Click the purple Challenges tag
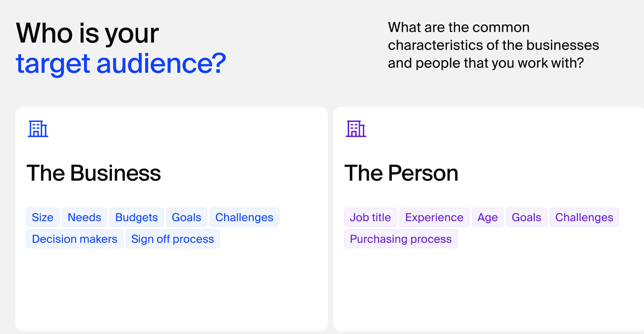644x334 pixels. 584,217
